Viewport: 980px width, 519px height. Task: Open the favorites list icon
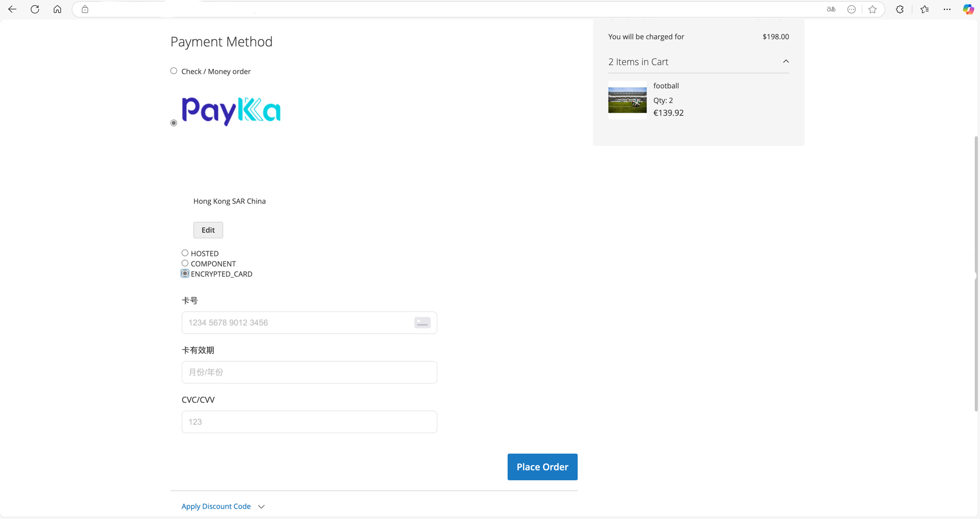pyautogui.click(x=925, y=9)
